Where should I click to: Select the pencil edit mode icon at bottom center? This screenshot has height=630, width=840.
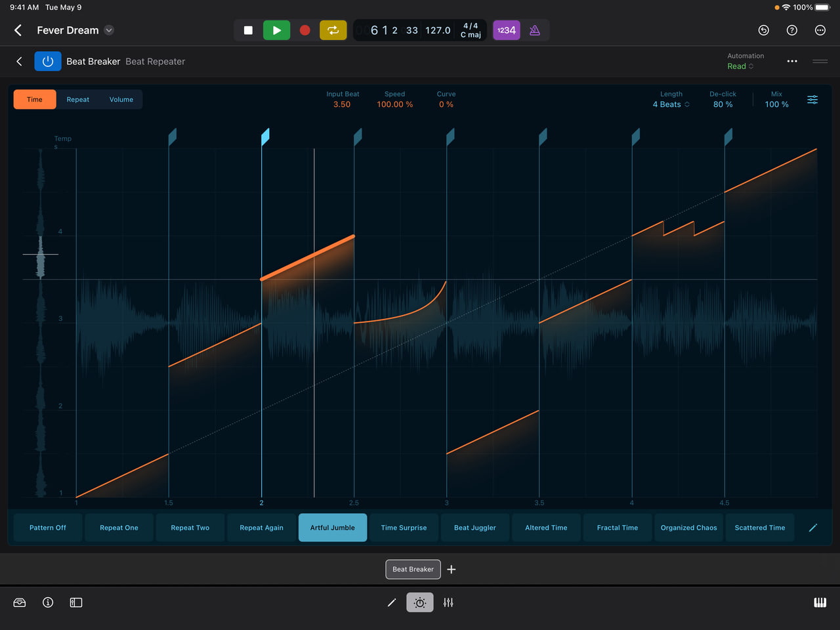[392, 602]
